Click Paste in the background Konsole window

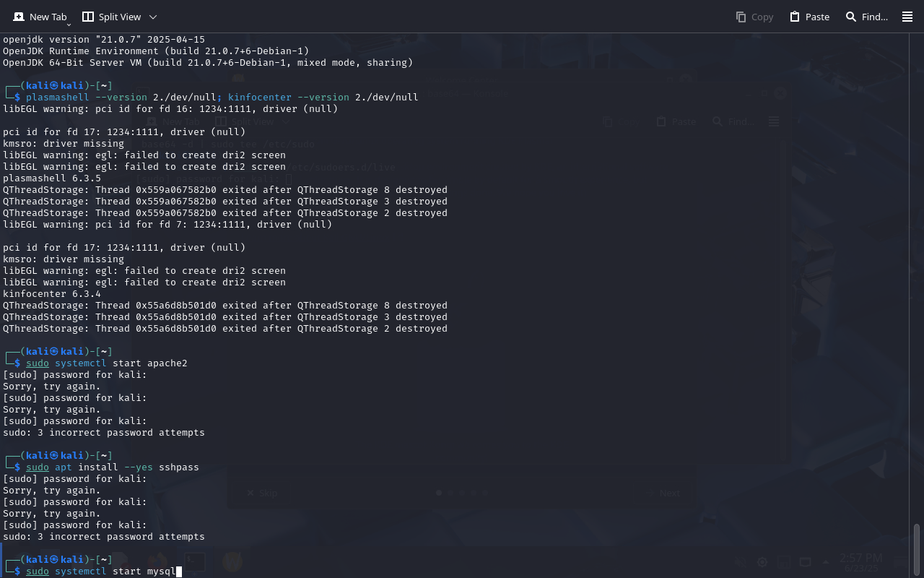(x=675, y=122)
